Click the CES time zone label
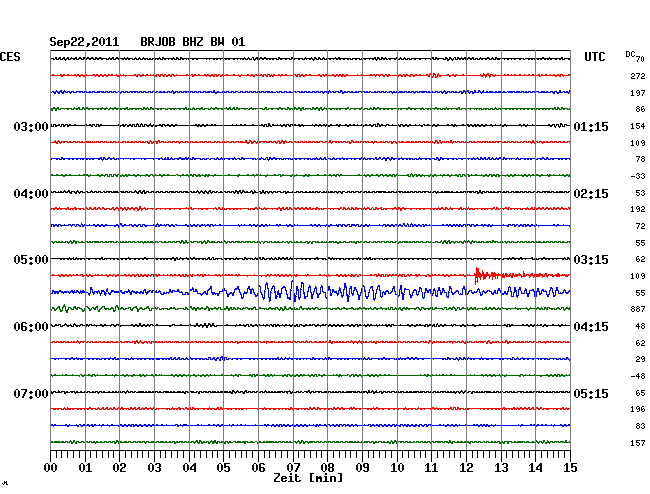 click(10, 57)
